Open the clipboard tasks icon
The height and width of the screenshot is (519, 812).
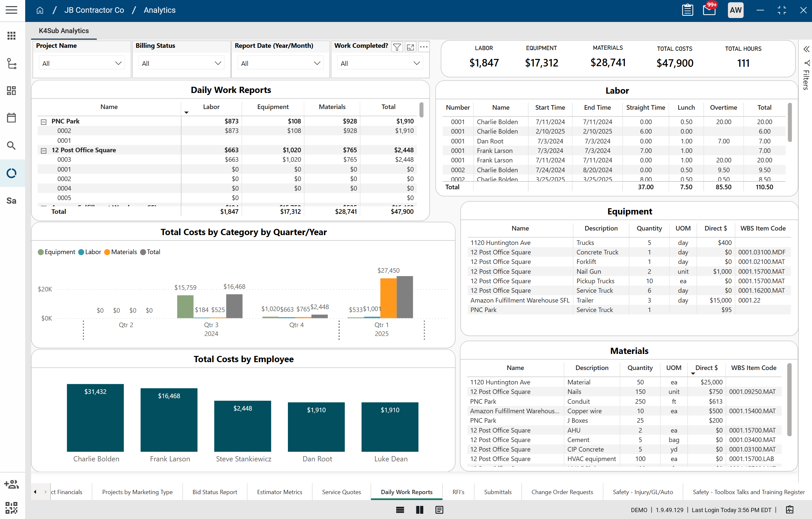[x=687, y=10]
